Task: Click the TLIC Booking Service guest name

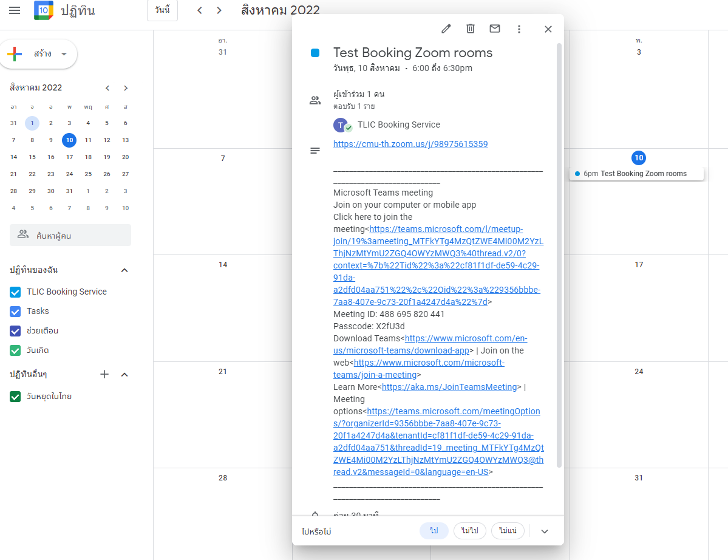Action: [x=399, y=125]
